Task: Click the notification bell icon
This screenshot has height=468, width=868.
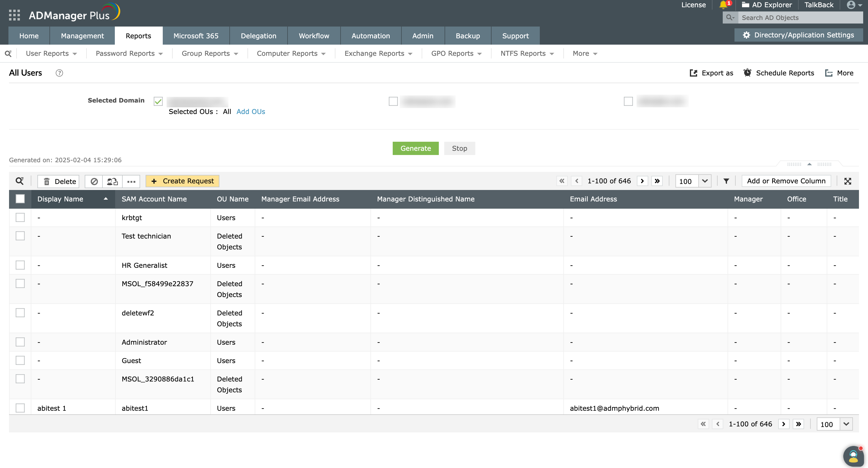Action: [x=723, y=5]
